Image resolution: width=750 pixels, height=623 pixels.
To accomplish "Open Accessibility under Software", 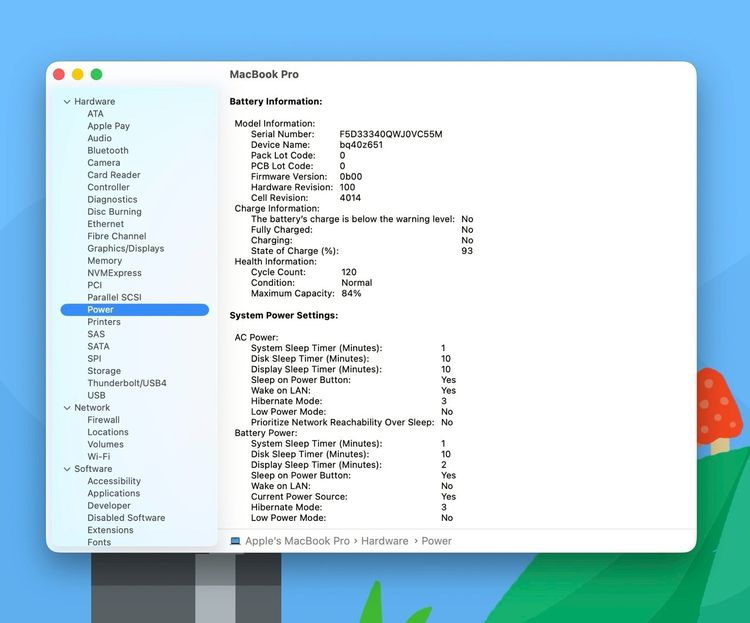I will (x=114, y=481).
